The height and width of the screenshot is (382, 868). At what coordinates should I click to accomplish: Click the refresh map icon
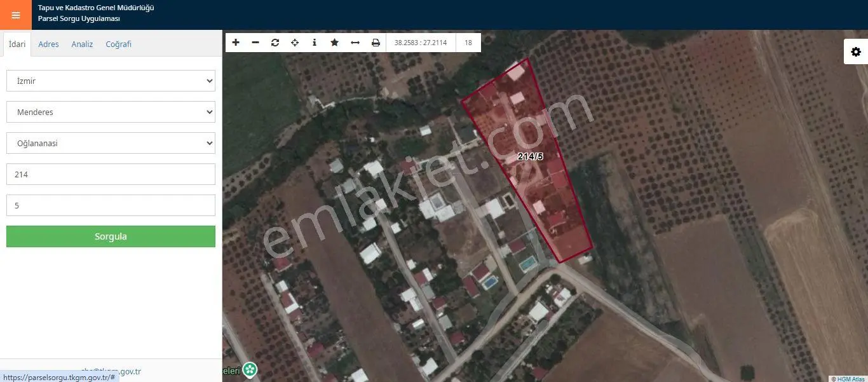click(x=275, y=43)
